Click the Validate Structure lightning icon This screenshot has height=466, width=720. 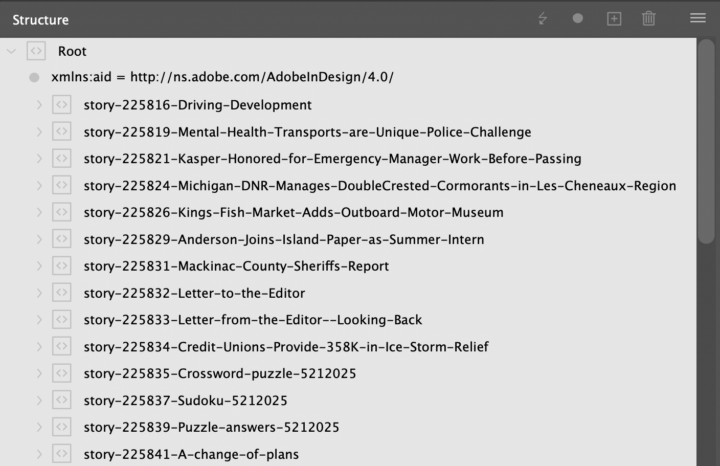click(543, 19)
